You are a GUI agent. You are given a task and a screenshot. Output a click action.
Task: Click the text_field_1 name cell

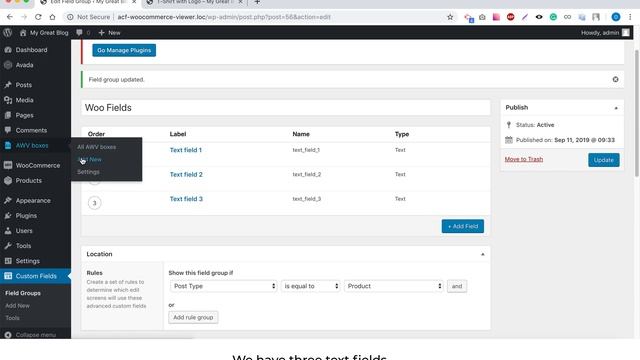pyautogui.click(x=306, y=150)
